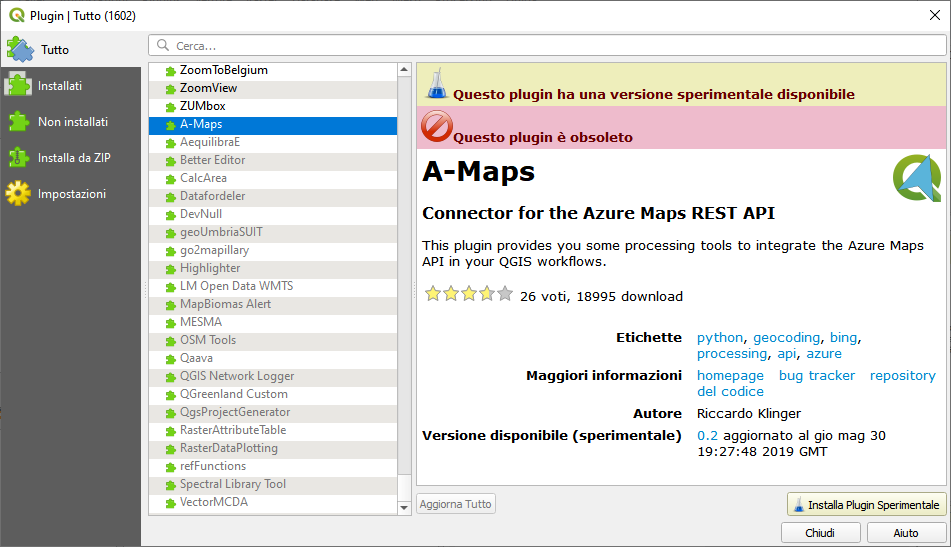Open the Tutto plugins tab
Image resolution: width=951 pixels, height=547 pixels.
tap(70, 50)
